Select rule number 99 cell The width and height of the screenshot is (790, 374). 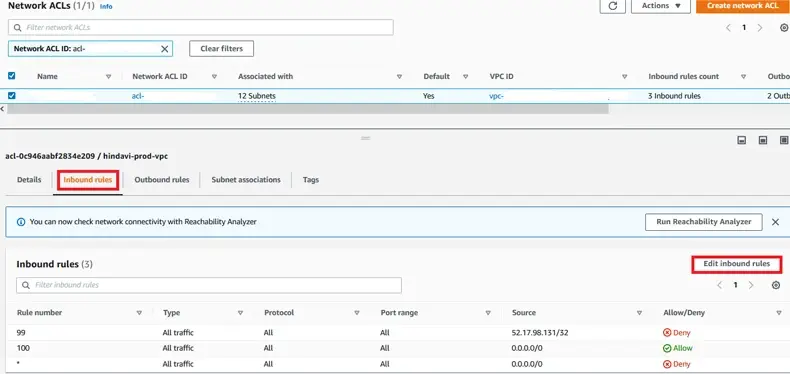tap(21, 333)
